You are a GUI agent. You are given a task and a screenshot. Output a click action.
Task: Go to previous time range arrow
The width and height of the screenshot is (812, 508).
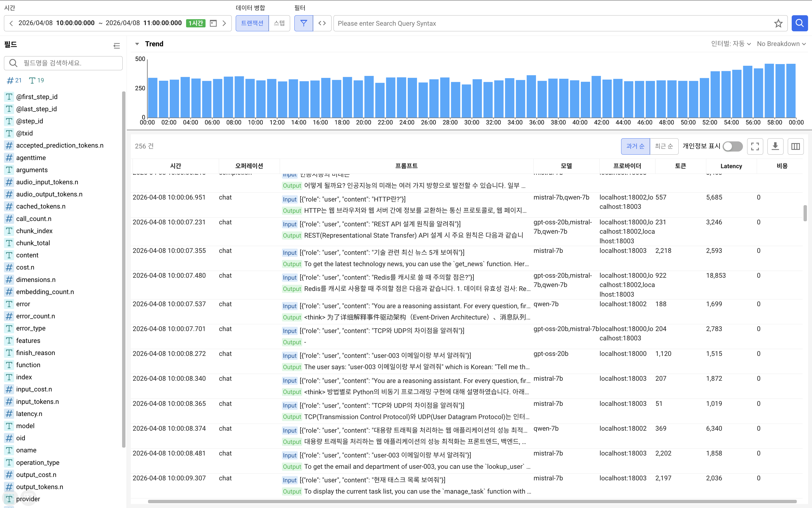[11, 23]
